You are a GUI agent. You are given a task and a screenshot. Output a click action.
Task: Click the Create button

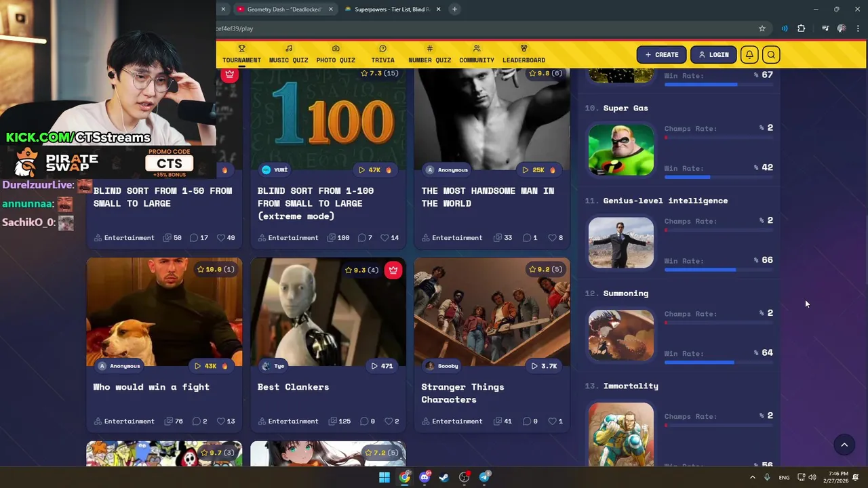click(661, 55)
